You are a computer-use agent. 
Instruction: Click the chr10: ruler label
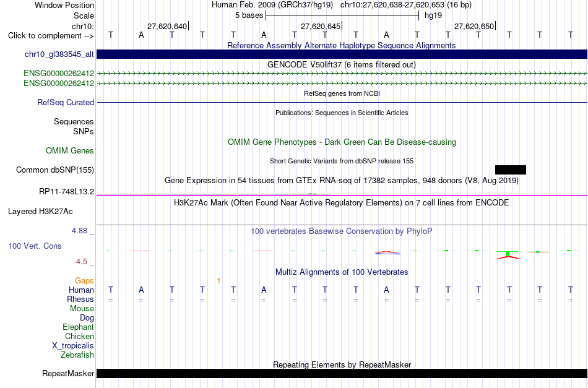pyautogui.click(x=82, y=26)
